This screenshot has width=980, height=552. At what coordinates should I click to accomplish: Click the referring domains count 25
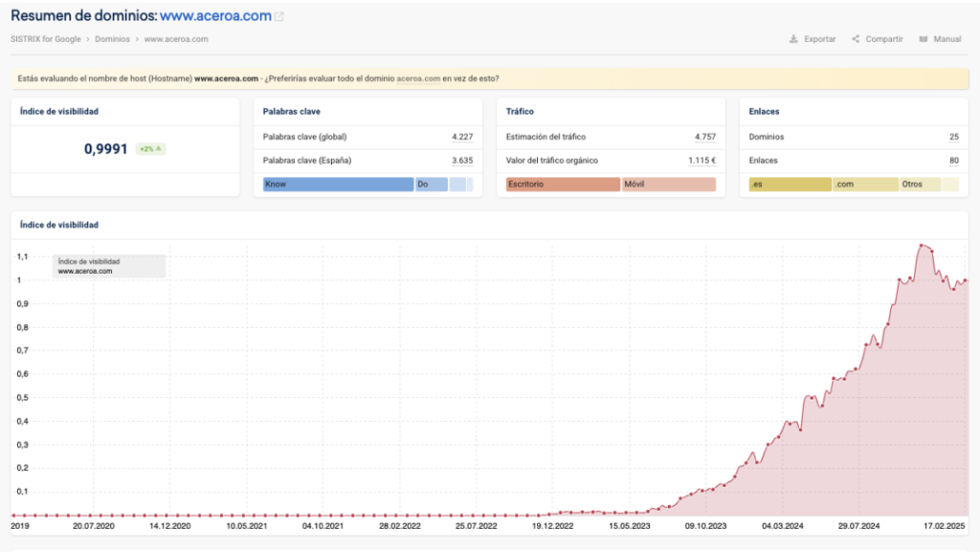[x=953, y=137]
